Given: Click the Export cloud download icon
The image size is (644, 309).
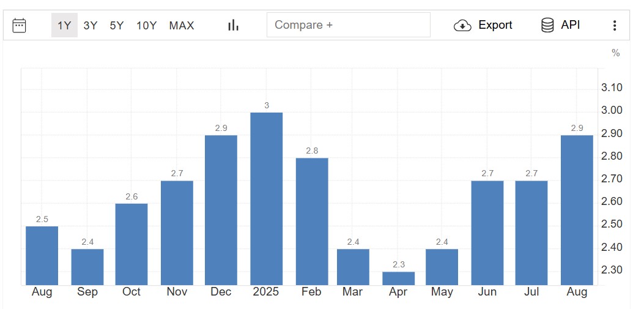Looking at the screenshot, I should point(462,25).
